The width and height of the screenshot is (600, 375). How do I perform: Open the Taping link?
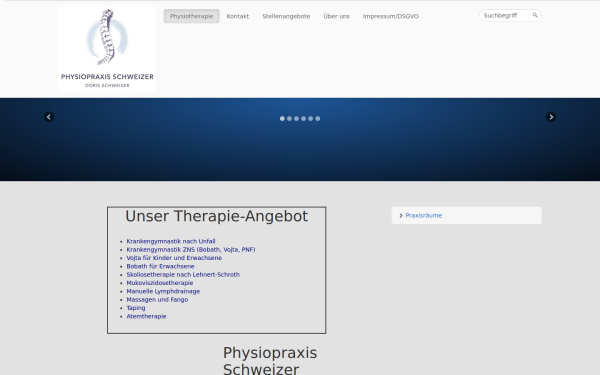[136, 308]
